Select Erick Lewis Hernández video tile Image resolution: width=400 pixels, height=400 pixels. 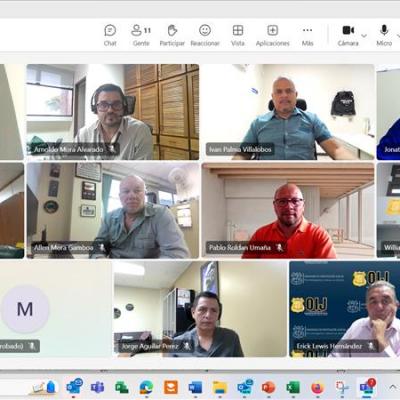tap(345, 309)
